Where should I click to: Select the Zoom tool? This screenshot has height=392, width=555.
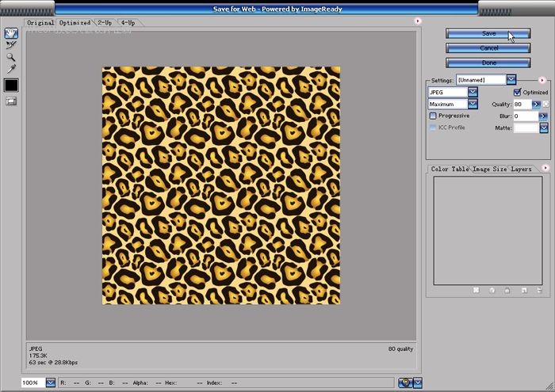pos(11,57)
